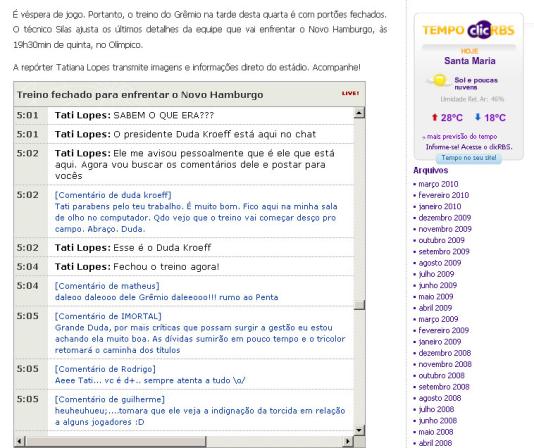The width and height of the screenshot is (534, 448).
Task: Open the outubro 2009 archive
Action: (x=441, y=240)
